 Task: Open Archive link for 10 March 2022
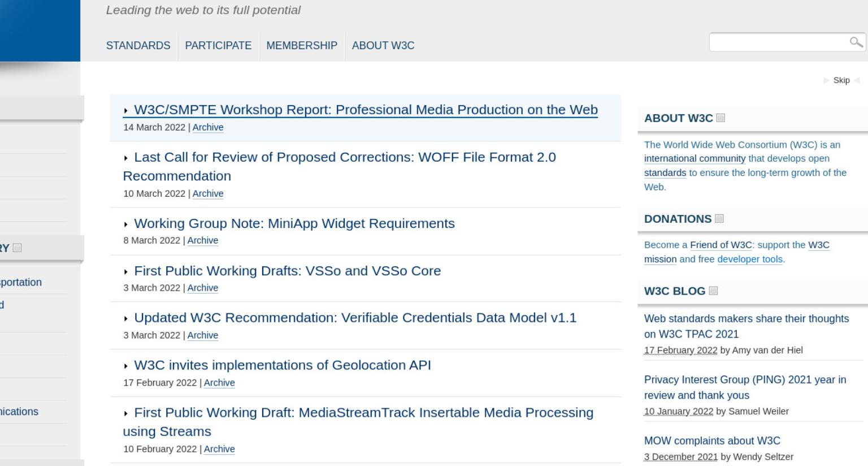208,193
